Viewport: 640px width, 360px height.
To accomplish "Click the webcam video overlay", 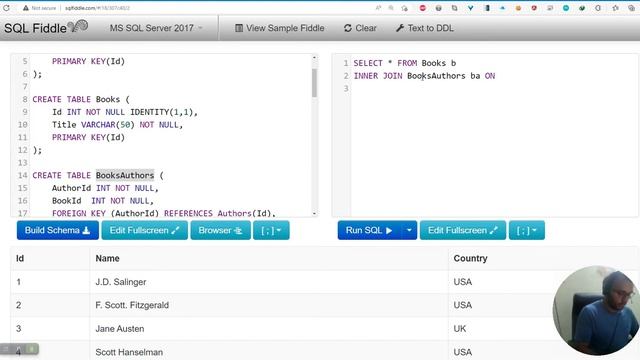I will 596,310.
